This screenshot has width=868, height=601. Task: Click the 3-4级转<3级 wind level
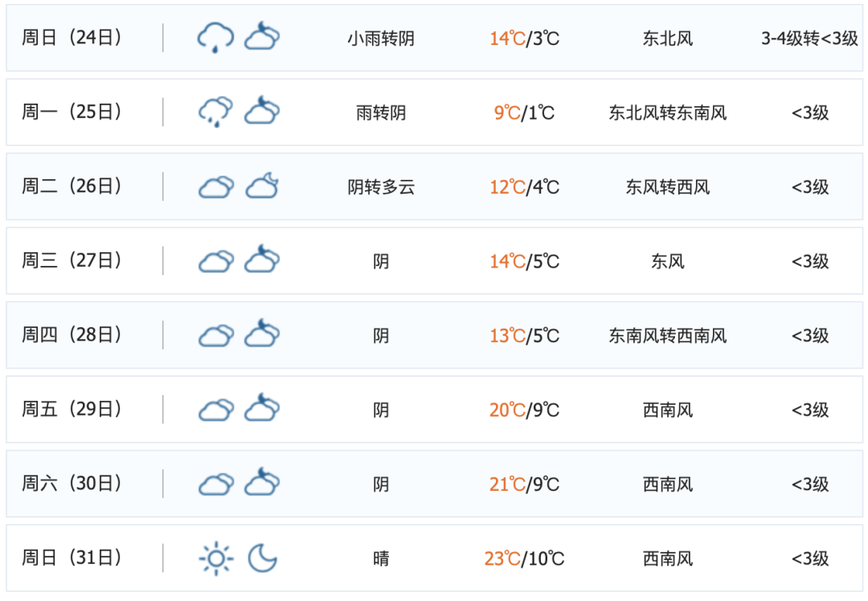click(809, 39)
